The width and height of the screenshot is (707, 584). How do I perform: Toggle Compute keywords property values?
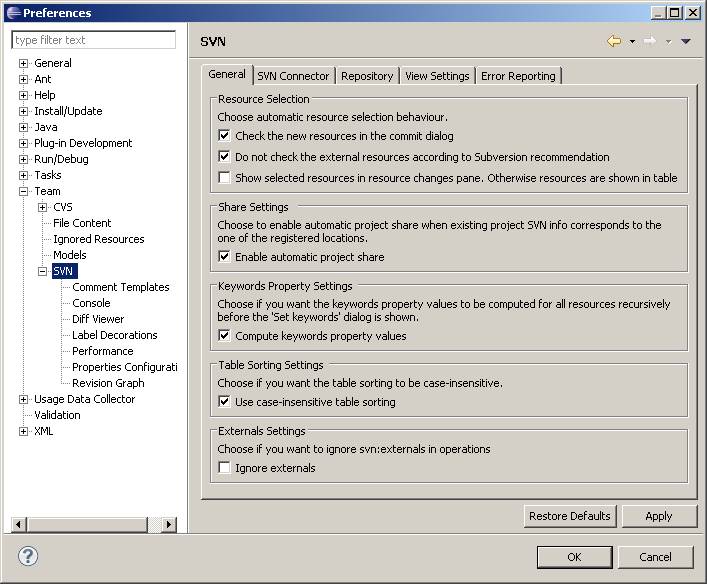224,336
